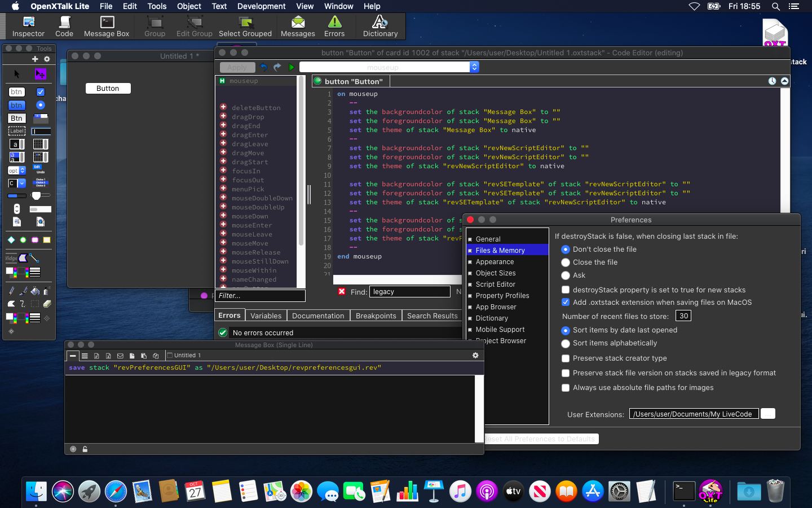Select 'Sort items by date last opened'
This screenshot has height=508, width=812.
pos(566,330)
